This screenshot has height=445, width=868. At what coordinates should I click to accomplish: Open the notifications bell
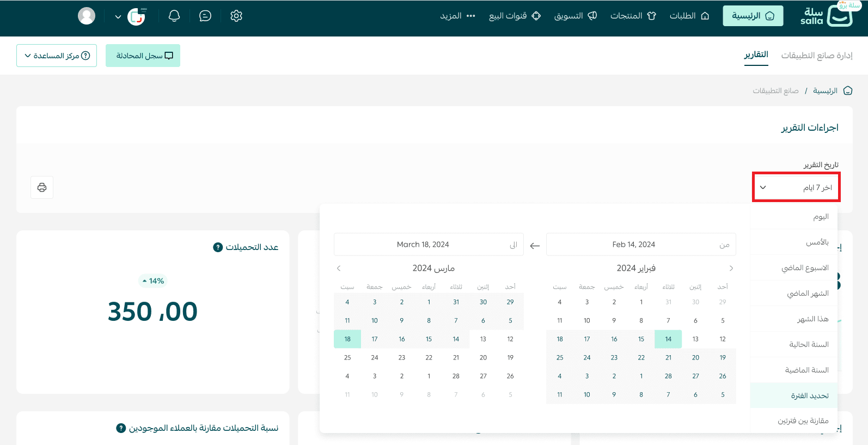[174, 16]
